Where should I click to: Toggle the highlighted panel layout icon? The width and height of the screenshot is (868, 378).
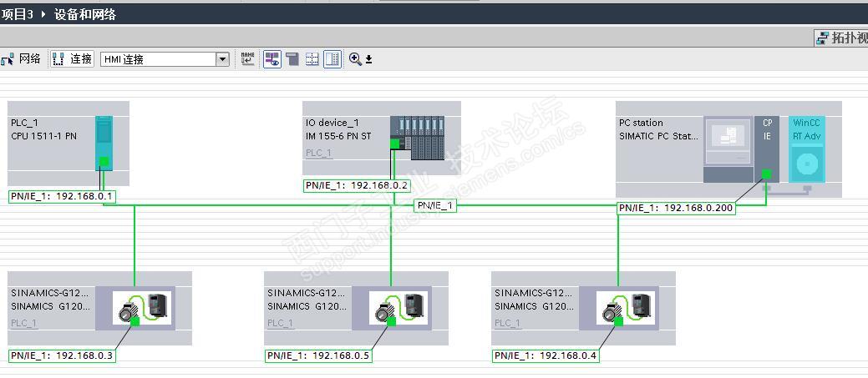(332, 59)
